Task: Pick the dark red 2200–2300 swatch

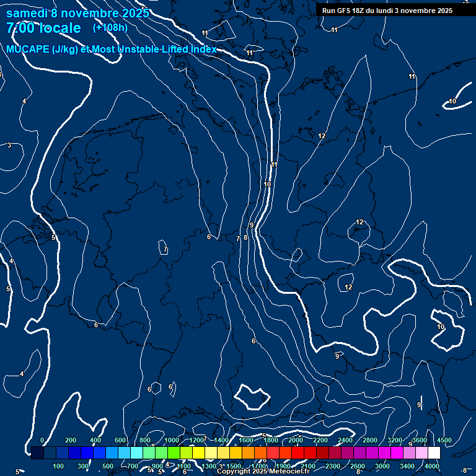Action: coord(322,452)
